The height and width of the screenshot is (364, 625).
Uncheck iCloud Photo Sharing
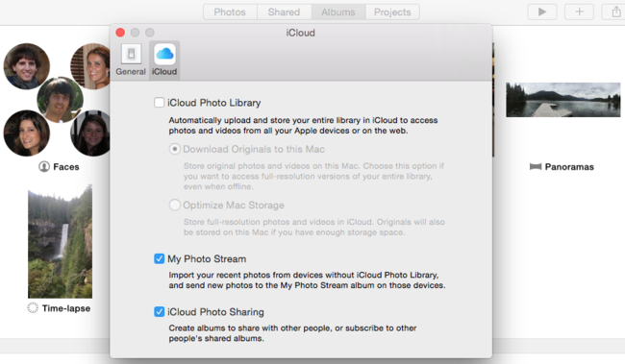click(x=159, y=312)
